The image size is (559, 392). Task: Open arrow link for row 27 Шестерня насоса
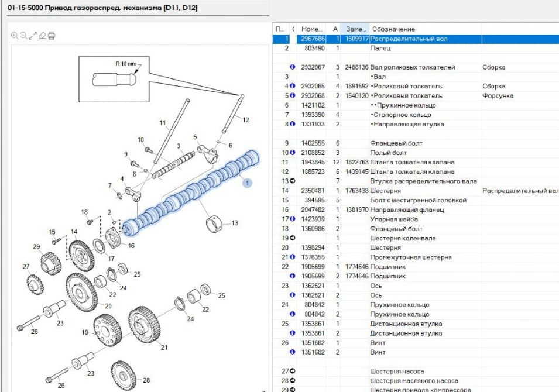click(292, 372)
